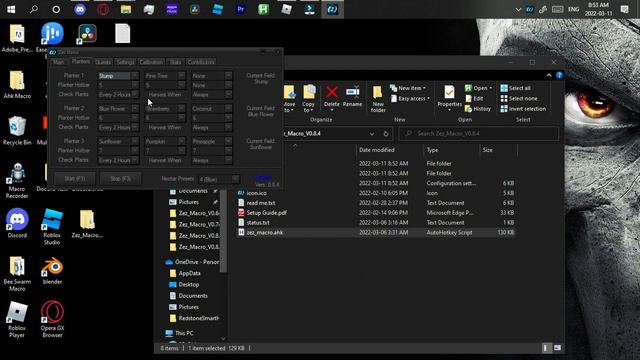
Task: Open Windows Start menu
Action: coord(11,9)
